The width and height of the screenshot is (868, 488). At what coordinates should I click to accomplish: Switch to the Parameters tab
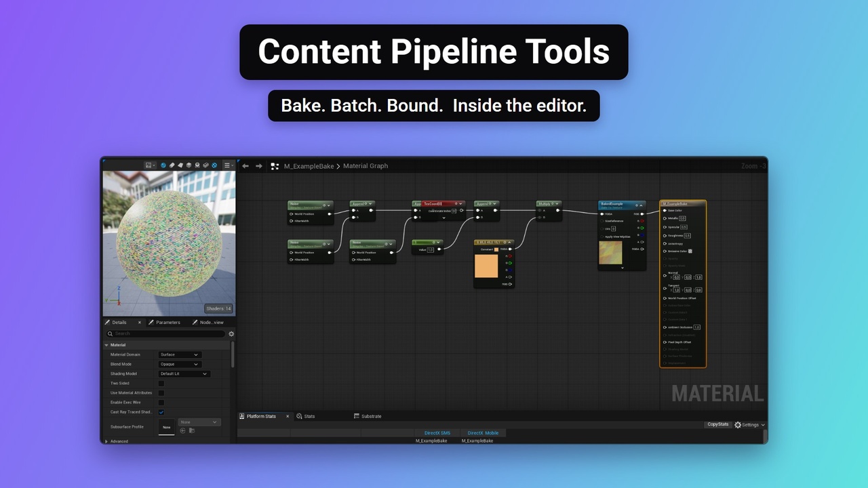[x=165, y=322]
